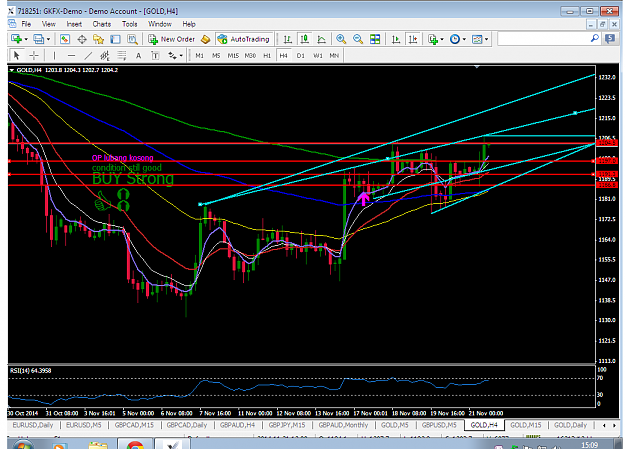The height and width of the screenshot is (449, 625).
Task: Expand the Periods clock dropdown arrow
Action: coord(464,39)
